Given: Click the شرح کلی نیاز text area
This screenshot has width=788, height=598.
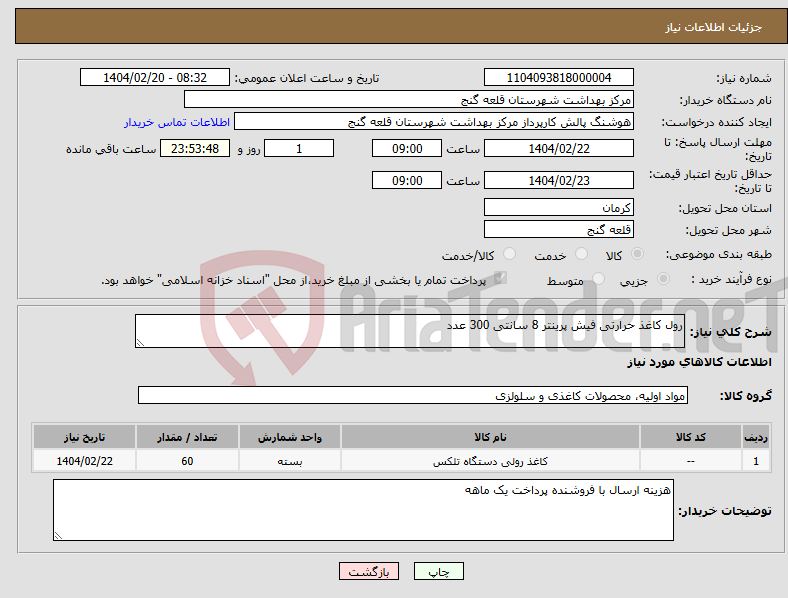Looking at the screenshot, I should tap(410, 331).
